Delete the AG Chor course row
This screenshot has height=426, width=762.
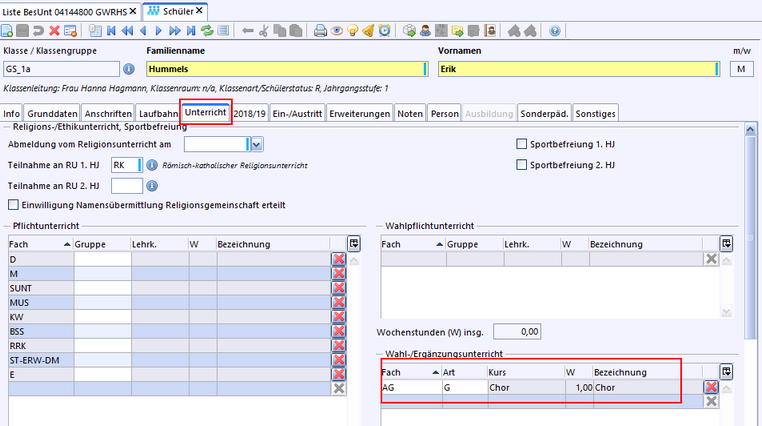pyautogui.click(x=711, y=387)
